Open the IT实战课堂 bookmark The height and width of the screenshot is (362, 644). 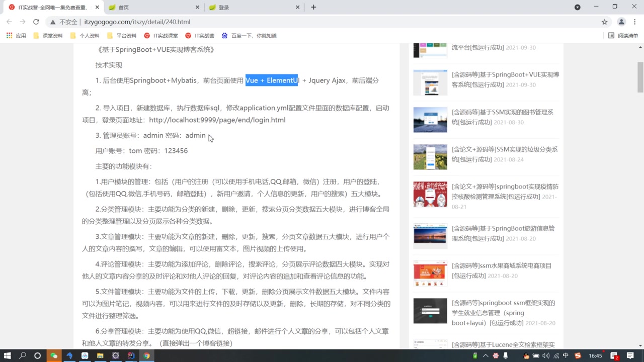[161, 36]
